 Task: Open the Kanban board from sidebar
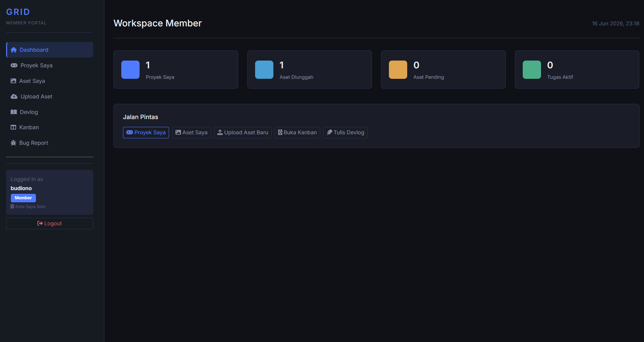click(x=49, y=127)
